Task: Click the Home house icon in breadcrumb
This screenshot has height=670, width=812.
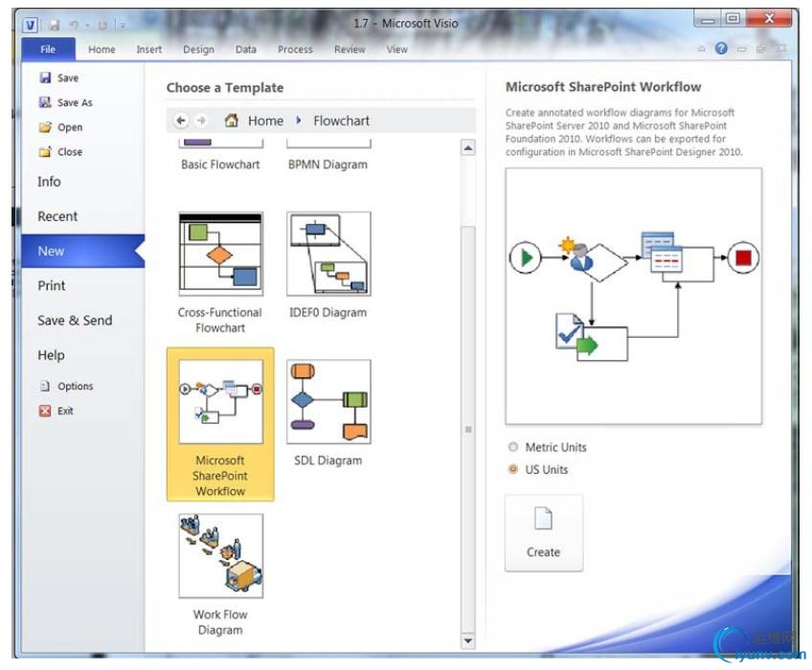Action: (x=231, y=121)
